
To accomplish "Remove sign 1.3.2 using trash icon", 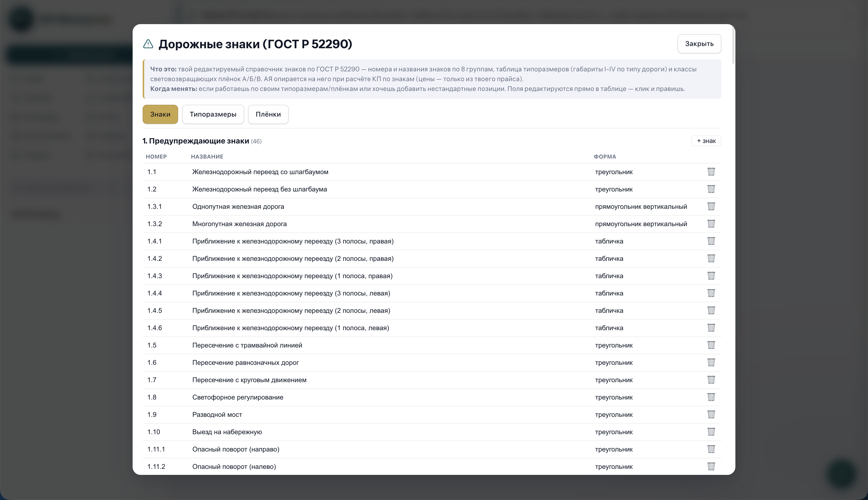I will pyautogui.click(x=711, y=224).
